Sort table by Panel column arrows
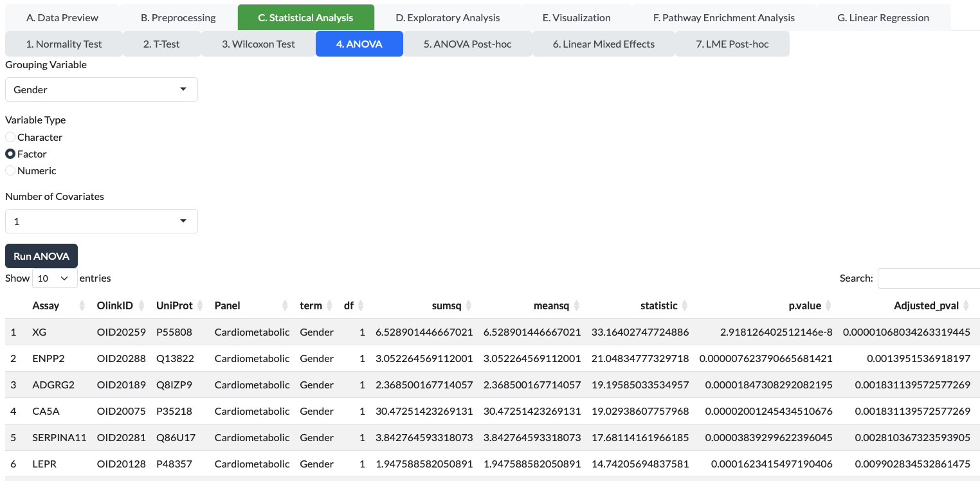The image size is (980, 481). [x=286, y=306]
